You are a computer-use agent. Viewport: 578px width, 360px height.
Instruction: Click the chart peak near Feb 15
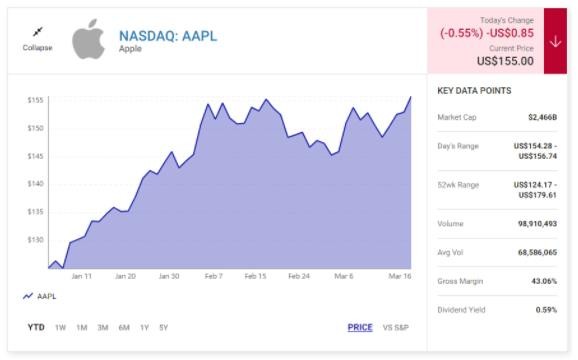(266, 99)
